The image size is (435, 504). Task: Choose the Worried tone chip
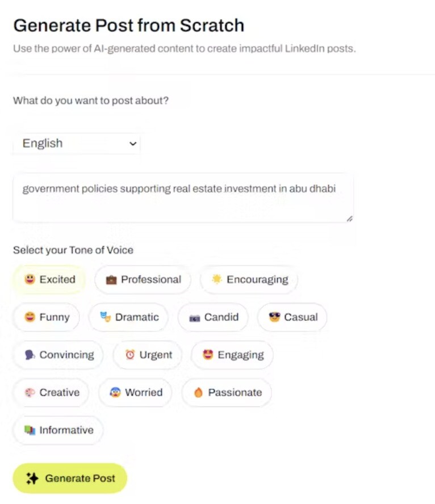coord(135,393)
